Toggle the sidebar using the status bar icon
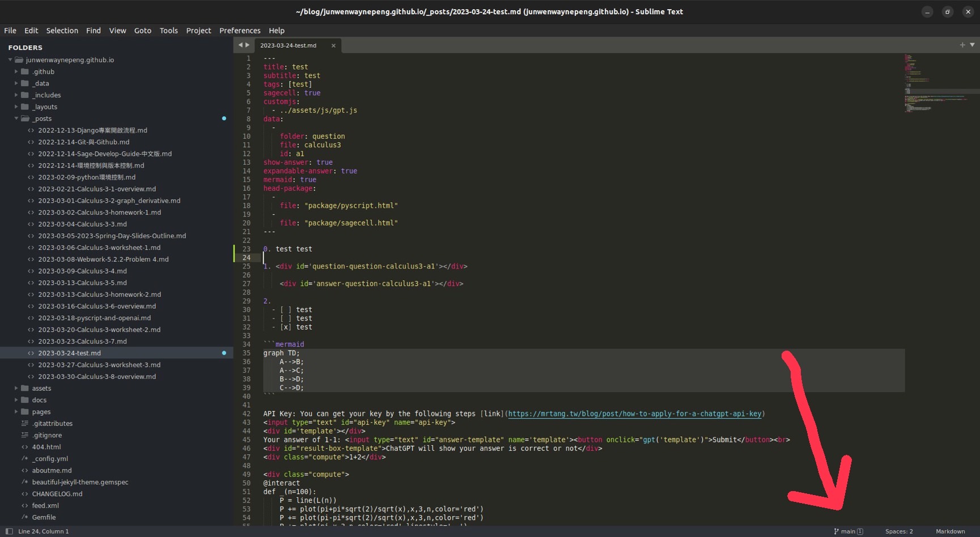The width and height of the screenshot is (980, 537). click(x=9, y=531)
